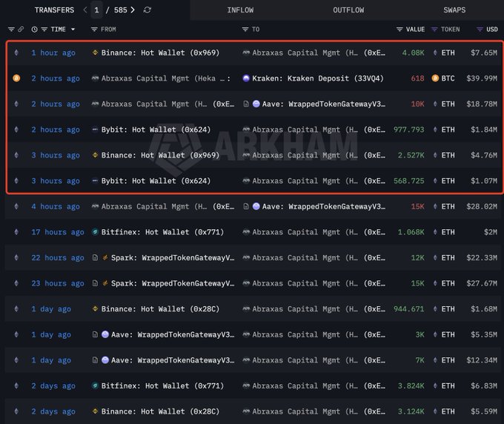Click the value 977.793 ETH
Viewport: 504px width, 424px height.
coord(408,130)
